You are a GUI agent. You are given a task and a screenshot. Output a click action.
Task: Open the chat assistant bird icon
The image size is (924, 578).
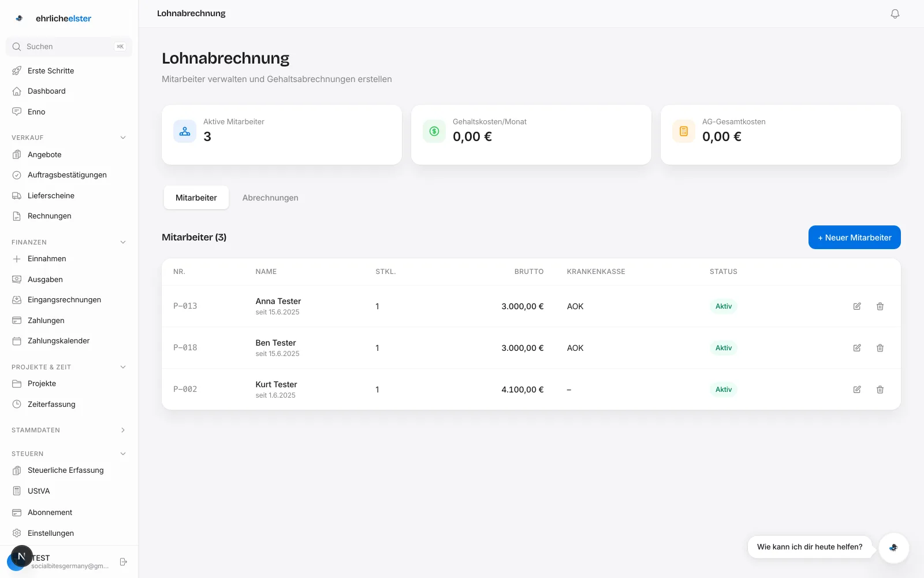pyautogui.click(x=893, y=547)
